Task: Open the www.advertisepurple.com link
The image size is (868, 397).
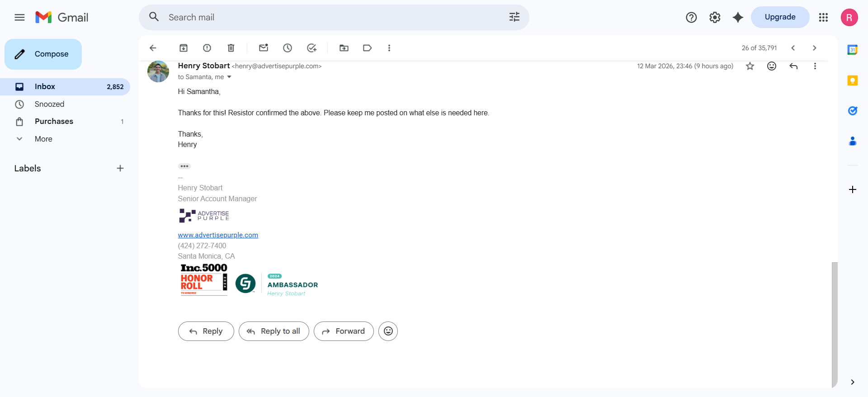Action: pyautogui.click(x=218, y=235)
